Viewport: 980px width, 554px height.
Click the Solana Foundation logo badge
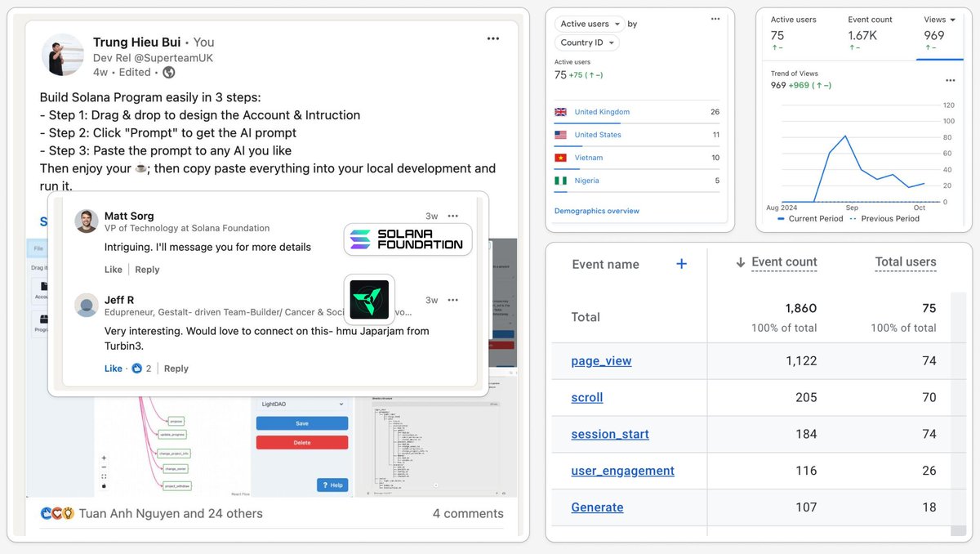(x=408, y=239)
